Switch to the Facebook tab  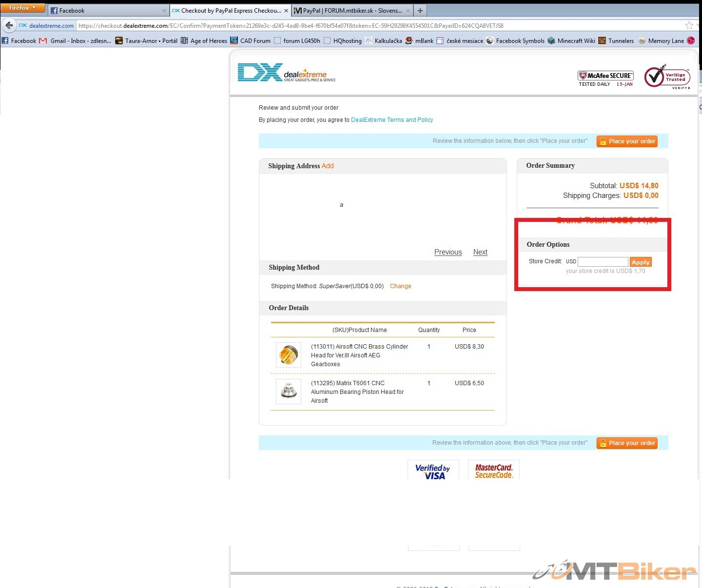pyautogui.click(x=107, y=10)
